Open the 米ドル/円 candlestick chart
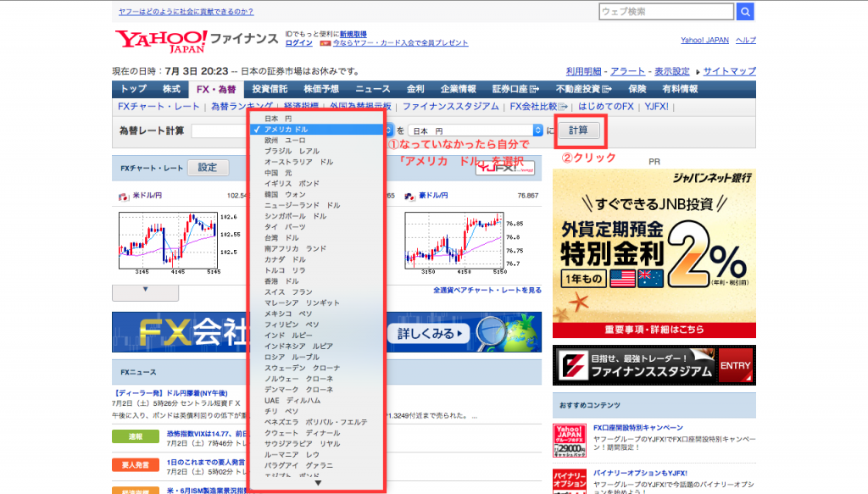The height and width of the screenshot is (494, 868). [169, 241]
